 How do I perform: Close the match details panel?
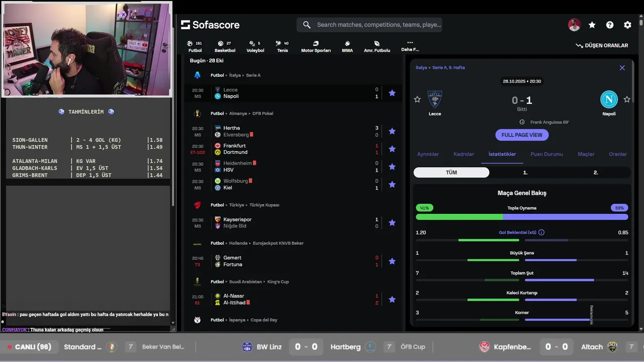pos(622,68)
